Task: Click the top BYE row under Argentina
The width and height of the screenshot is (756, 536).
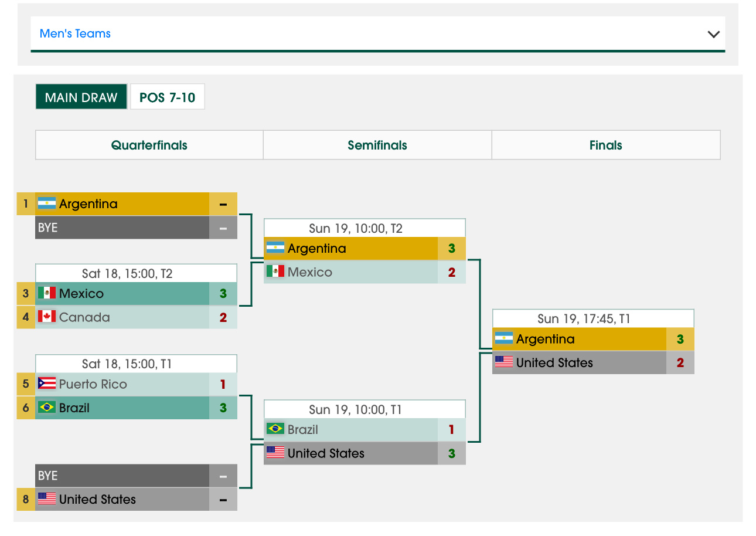Action: click(136, 228)
